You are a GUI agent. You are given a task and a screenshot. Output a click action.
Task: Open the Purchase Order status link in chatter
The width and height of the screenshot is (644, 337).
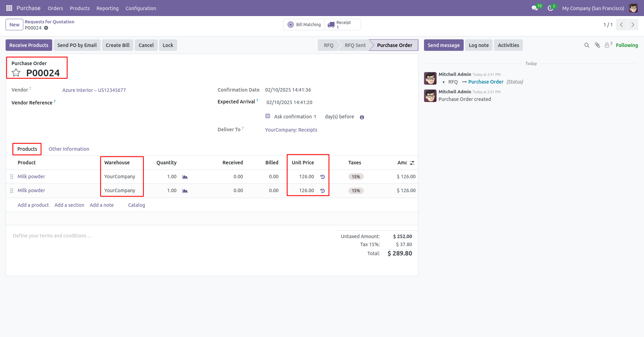pos(486,82)
